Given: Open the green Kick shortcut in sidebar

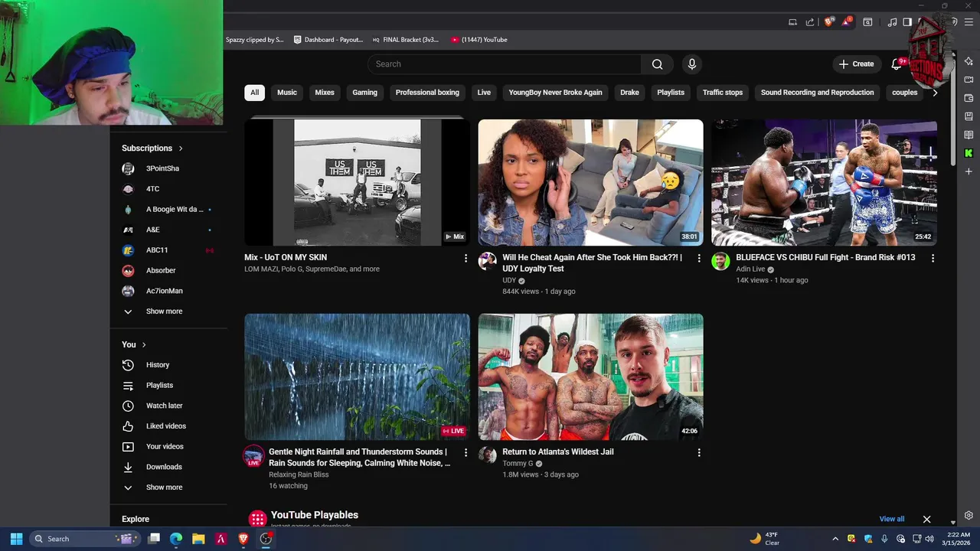Looking at the screenshot, I should 969,153.
